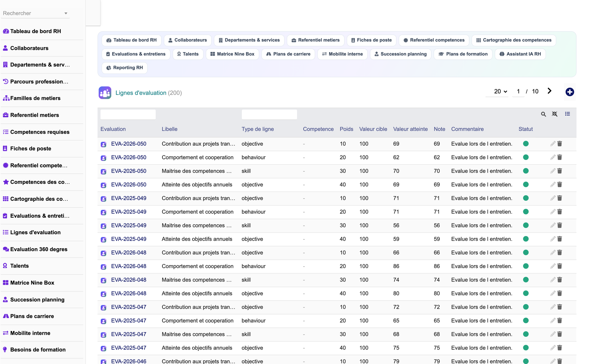
Task: Sort by the Type de ligne column header
Action: [x=258, y=129]
